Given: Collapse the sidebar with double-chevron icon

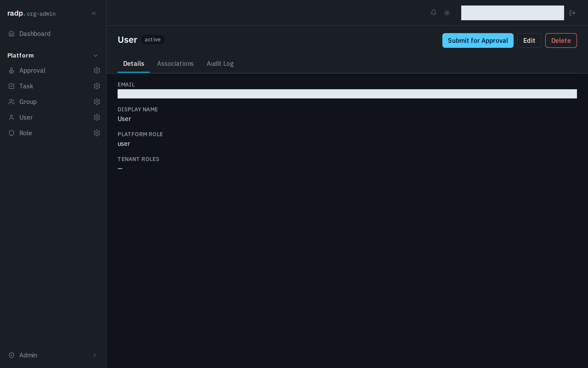Looking at the screenshot, I should pos(94,13).
